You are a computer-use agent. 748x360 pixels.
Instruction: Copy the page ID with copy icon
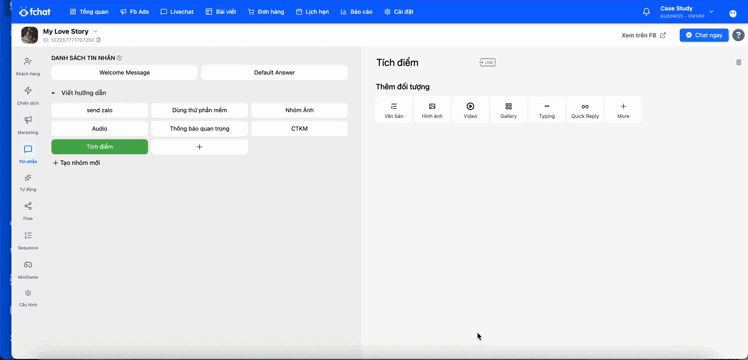click(98, 41)
